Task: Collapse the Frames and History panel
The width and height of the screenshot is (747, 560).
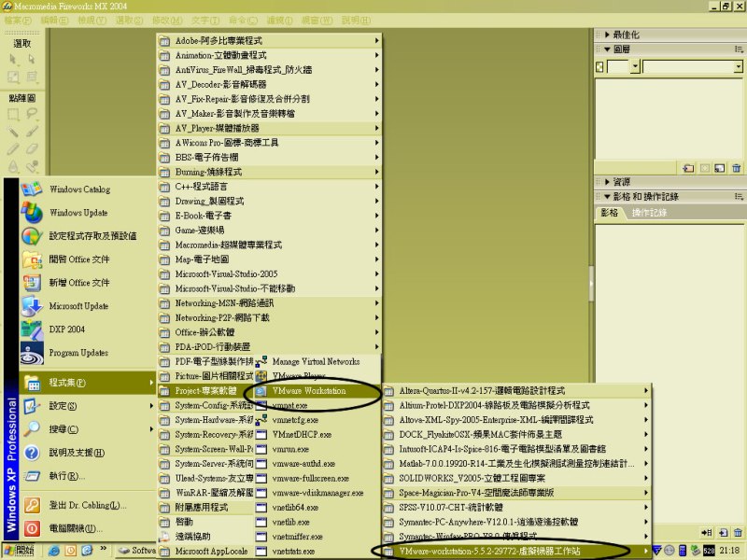Action: click(x=607, y=197)
